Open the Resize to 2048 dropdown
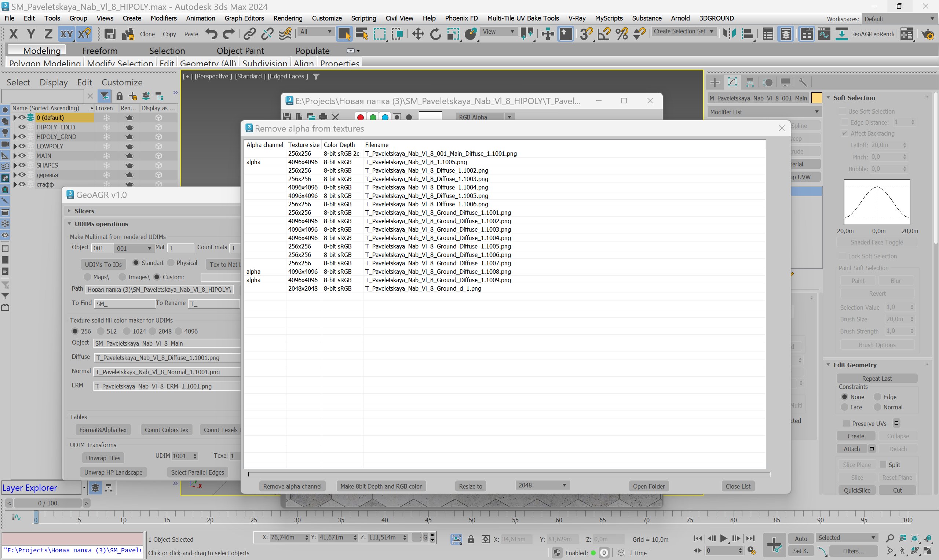939x560 pixels. 542,485
